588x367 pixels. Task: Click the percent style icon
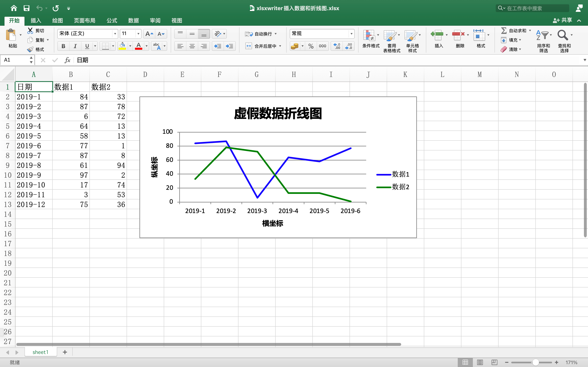[x=311, y=46]
